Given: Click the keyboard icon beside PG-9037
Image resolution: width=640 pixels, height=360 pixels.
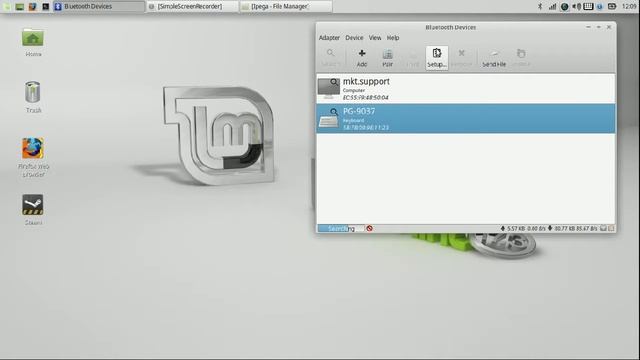Looking at the screenshot, I should coord(329,118).
